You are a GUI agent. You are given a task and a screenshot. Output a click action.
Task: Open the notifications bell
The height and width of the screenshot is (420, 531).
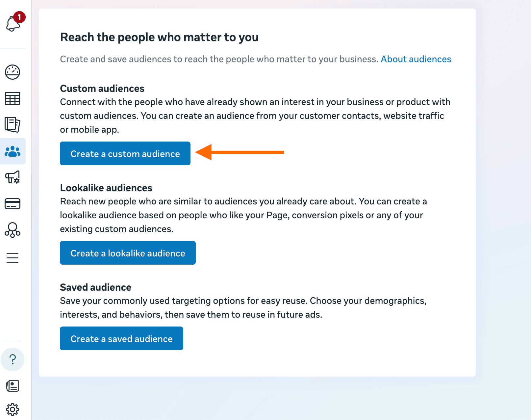tap(13, 24)
